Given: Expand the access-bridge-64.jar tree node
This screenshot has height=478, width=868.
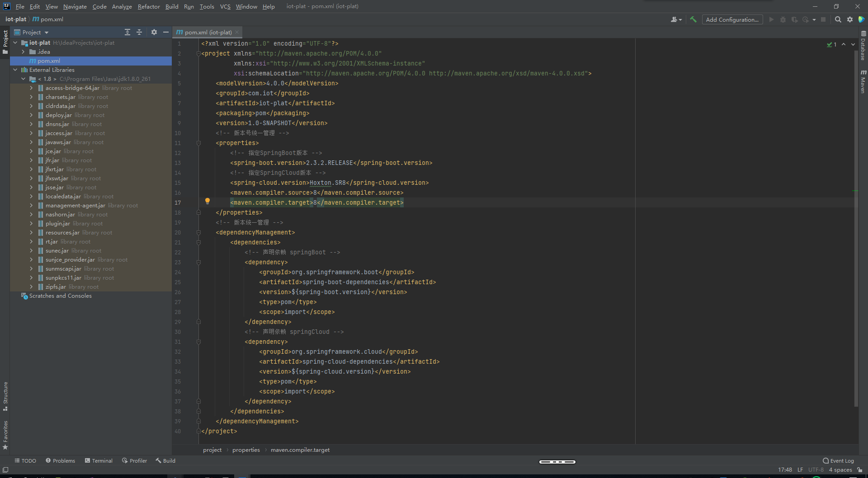Looking at the screenshot, I should tap(31, 88).
